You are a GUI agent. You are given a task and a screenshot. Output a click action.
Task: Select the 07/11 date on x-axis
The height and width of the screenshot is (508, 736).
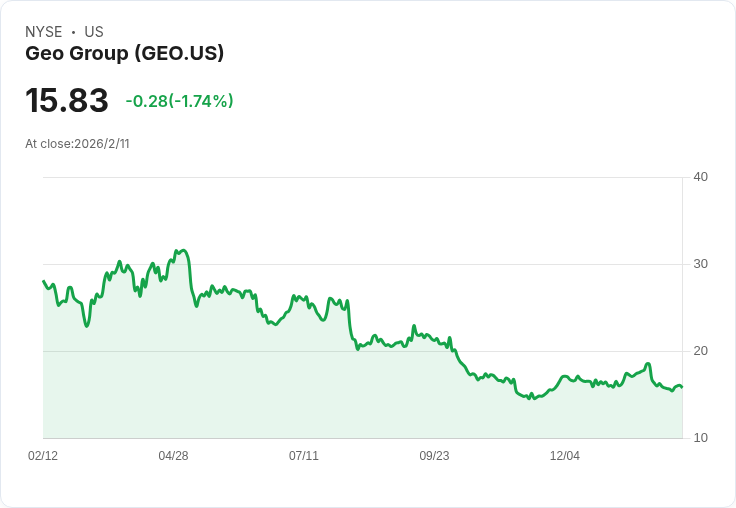[x=304, y=456]
